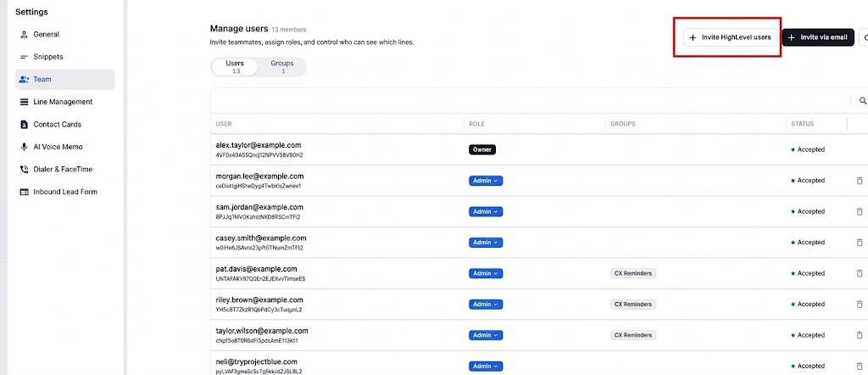
Task: Click the ROLE column header
Action: pos(476,124)
